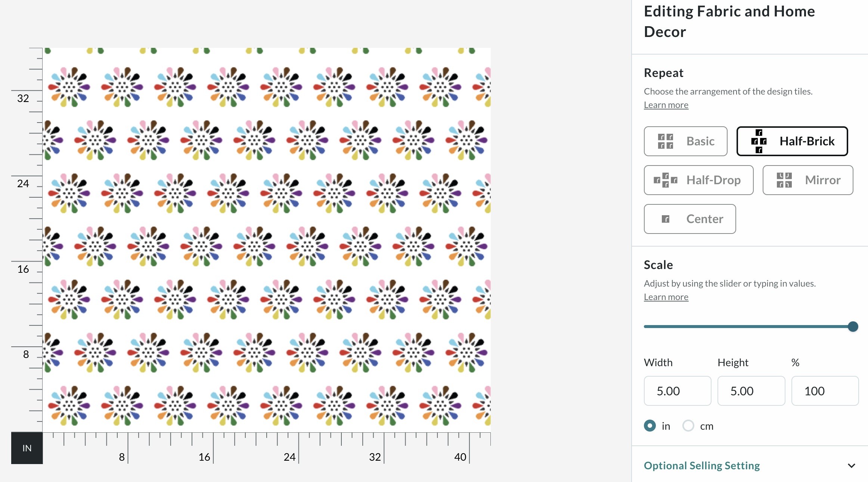Click the Width input field
Image resolution: width=868 pixels, height=482 pixels.
coord(677,391)
